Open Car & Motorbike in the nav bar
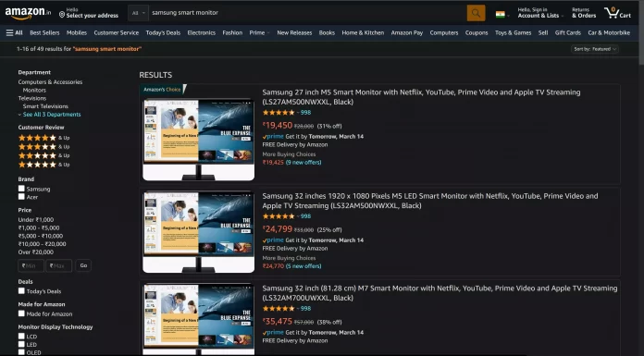 click(609, 33)
